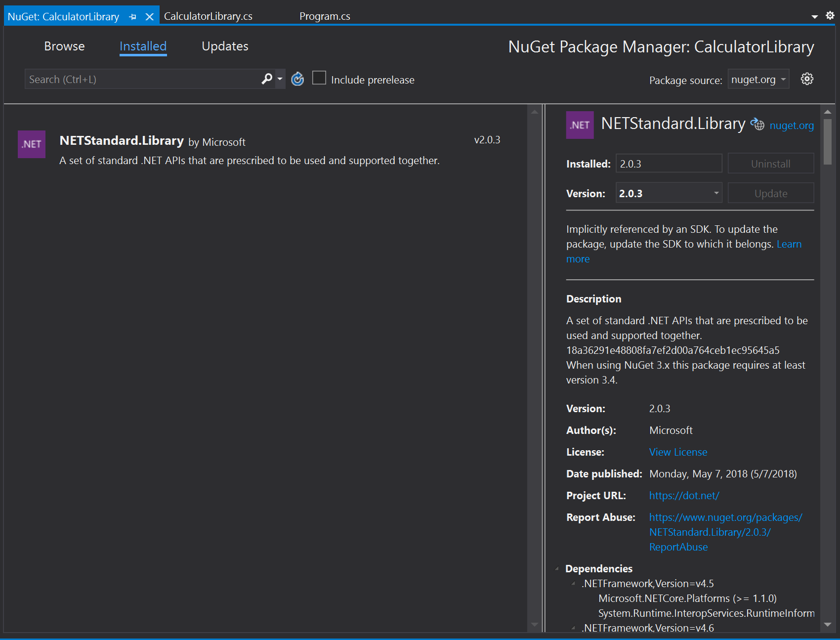This screenshot has width=840, height=640.
Task: Click the Author(s) value Microsoft
Action: click(x=671, y=430)
